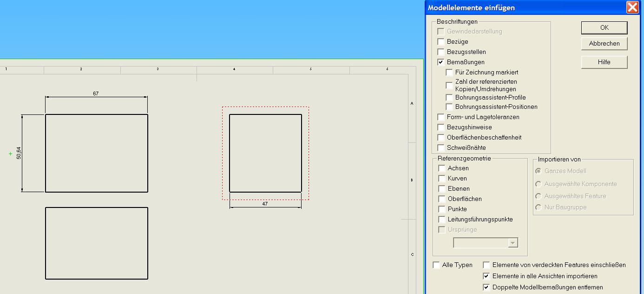Screen dimensions: 644x294
Task: Click the OK button
Action: coord(604,28)
